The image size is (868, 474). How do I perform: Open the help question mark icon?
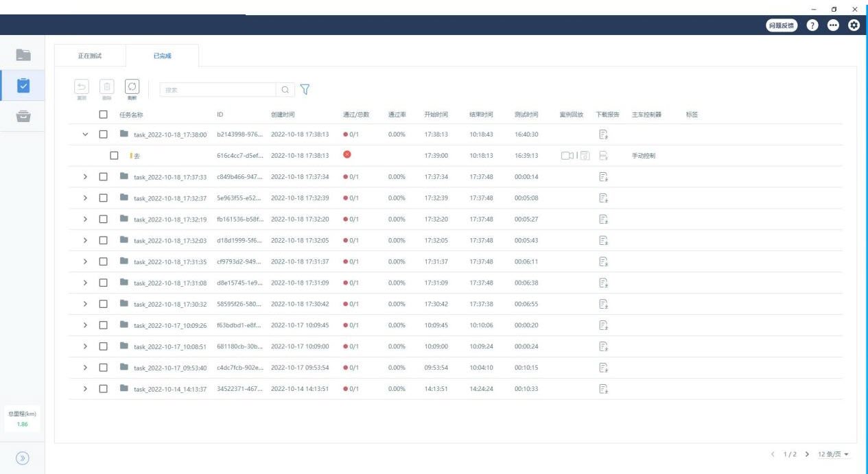click(x=812, y=25)
